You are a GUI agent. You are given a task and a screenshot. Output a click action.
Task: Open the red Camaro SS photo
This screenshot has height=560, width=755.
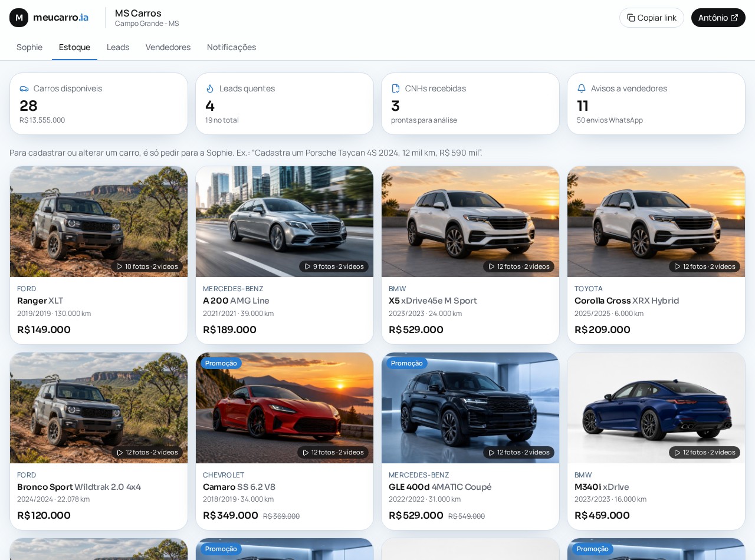[x=284, y=408]
